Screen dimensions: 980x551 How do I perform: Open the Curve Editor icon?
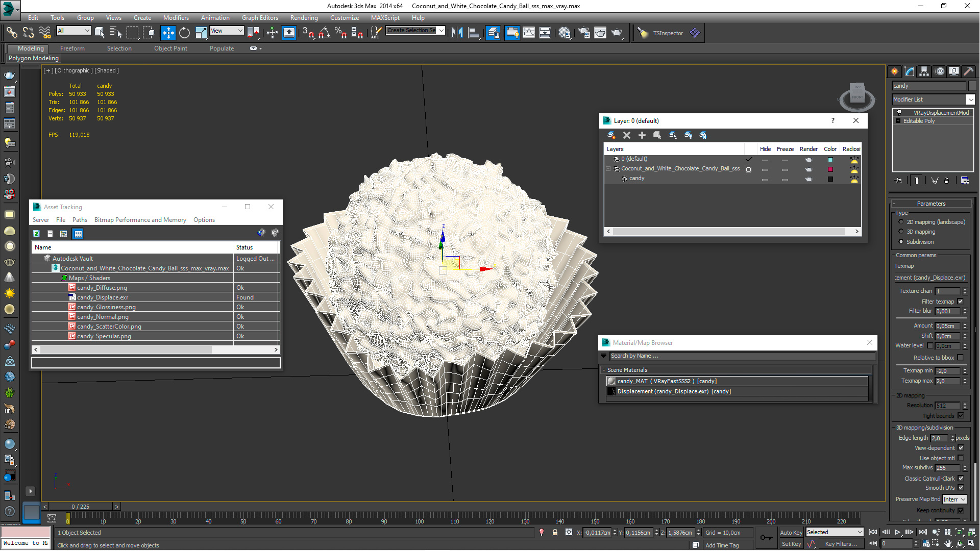529,33
